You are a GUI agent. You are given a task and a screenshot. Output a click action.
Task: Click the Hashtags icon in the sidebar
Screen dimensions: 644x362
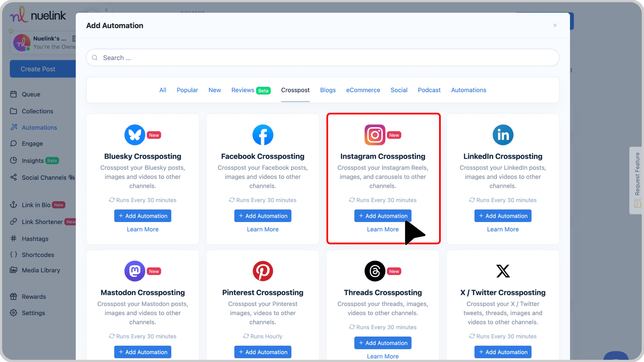pos(14,238)
